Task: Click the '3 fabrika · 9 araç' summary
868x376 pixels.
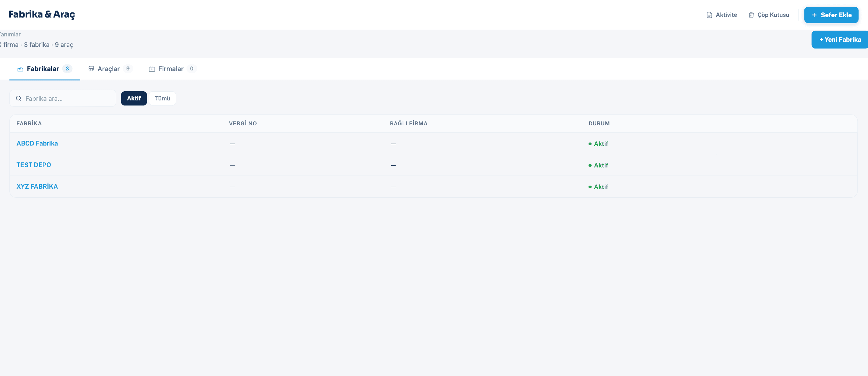Action: tap(48, 44)
